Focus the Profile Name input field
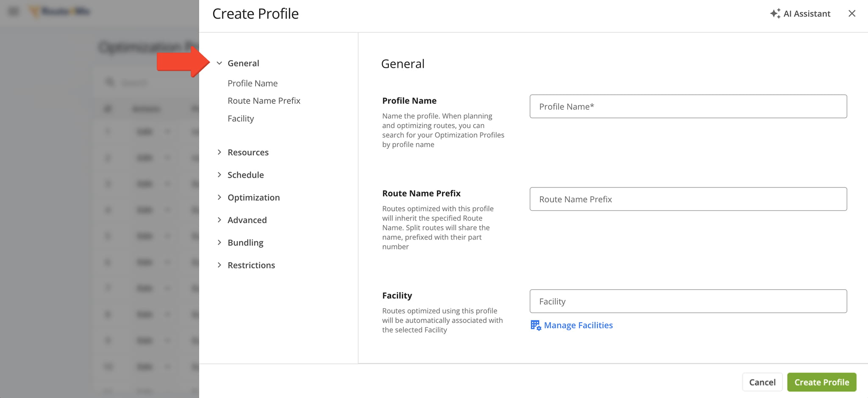The height and width of the screenshot is (398, 868). 688,106
